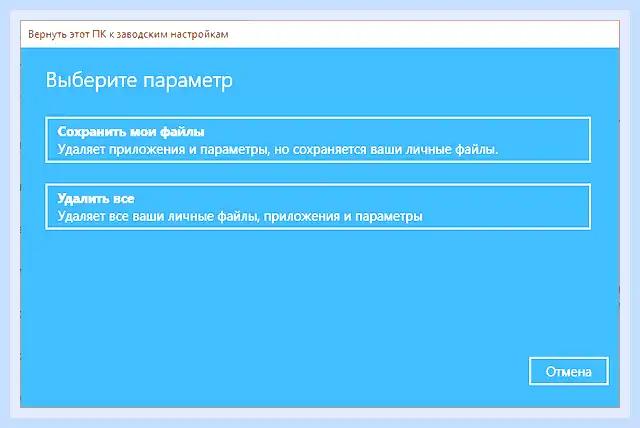Click the 'Выберите параметр' heading
Viewport: 640px width, 428px height.
pos(139,80)
